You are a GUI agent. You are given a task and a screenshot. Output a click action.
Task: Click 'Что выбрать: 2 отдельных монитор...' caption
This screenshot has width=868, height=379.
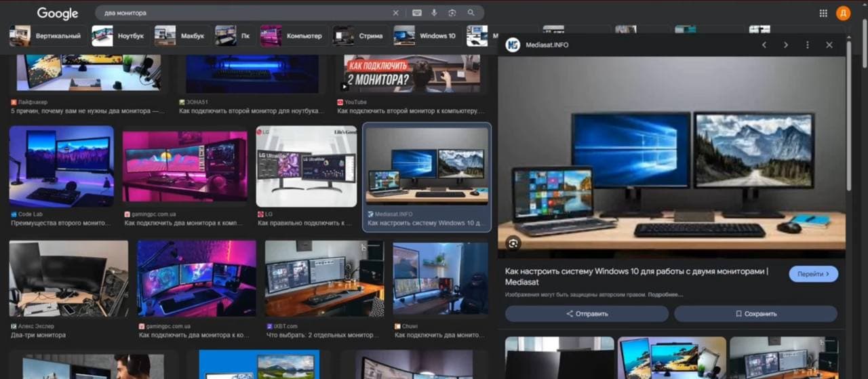[322, 335]
